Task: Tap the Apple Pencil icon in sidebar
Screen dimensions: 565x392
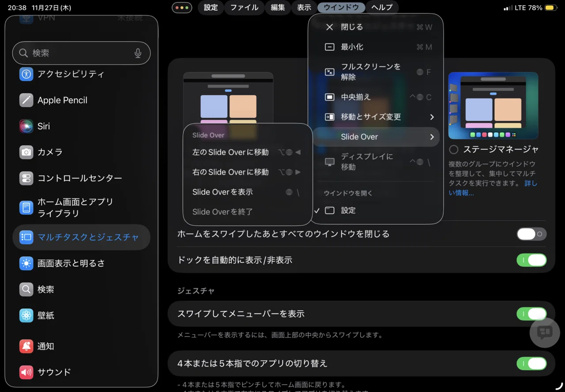Action: (x=26, y=100)
